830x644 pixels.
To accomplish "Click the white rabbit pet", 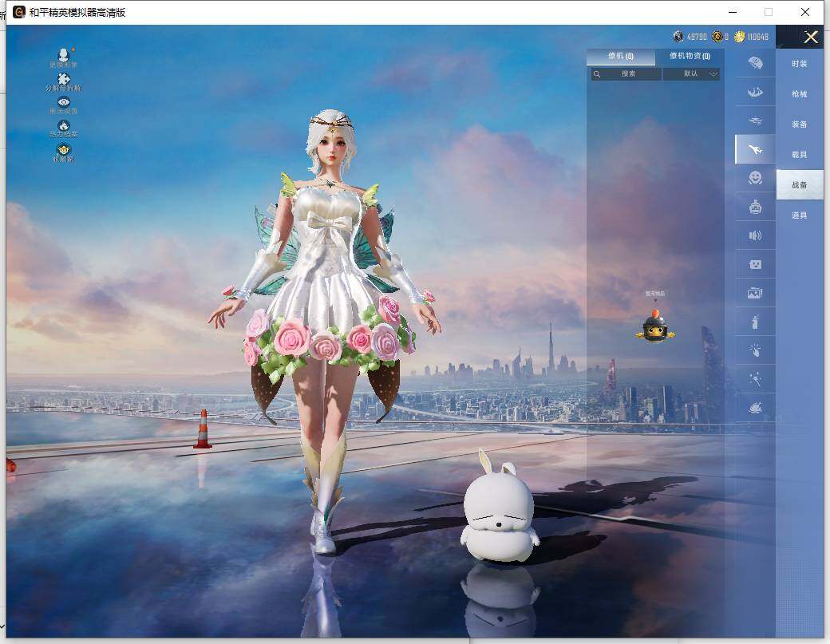I will [499, 507].
